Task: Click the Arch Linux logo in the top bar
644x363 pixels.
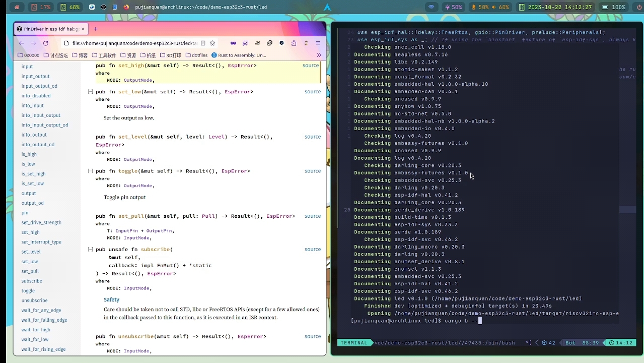Action: [x=327, y=7]
